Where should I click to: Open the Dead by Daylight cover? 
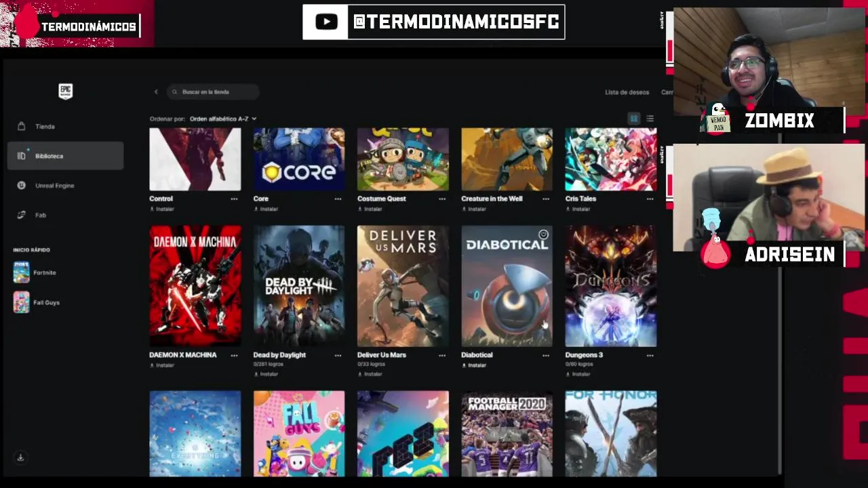(x=299, y=286)
